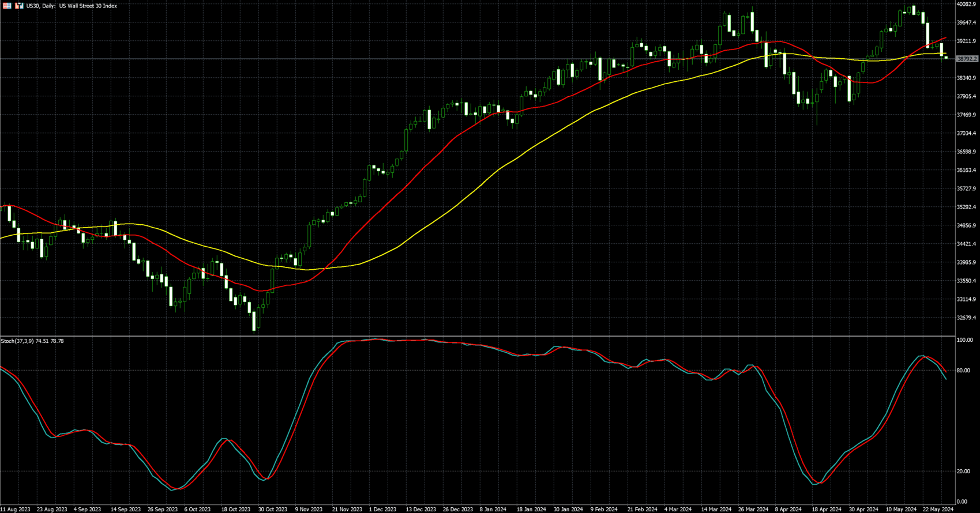Open the Depth of Market table icon
The width and height of the screenshot is (980, 513).
[x=7, y=6]
